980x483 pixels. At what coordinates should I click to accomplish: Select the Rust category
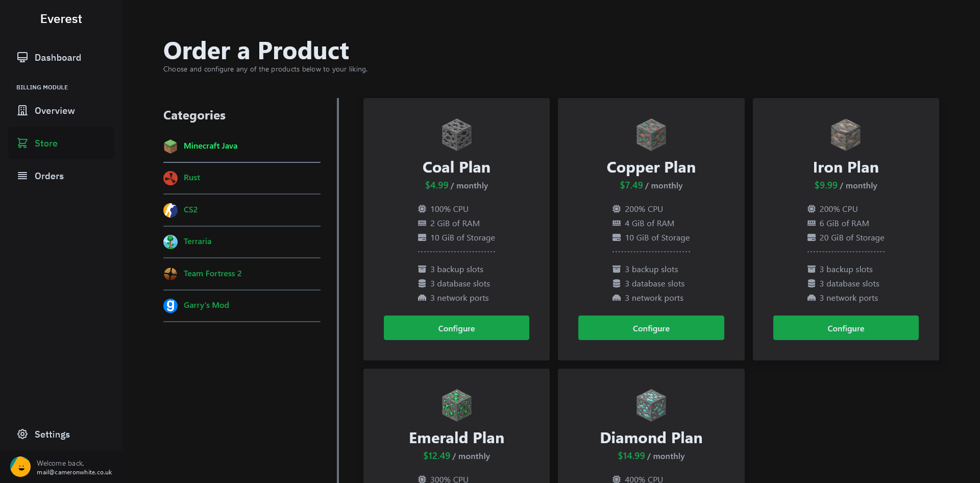[242, 178]
